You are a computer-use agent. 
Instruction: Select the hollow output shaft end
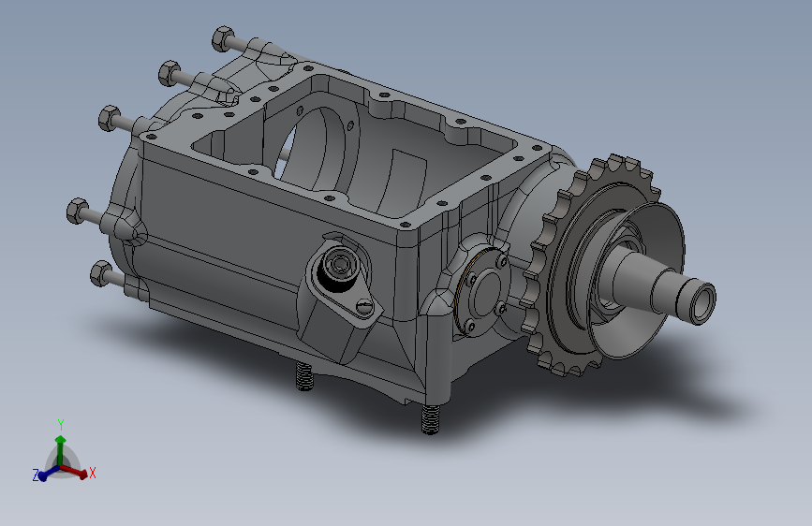click(x=701, y=303)
